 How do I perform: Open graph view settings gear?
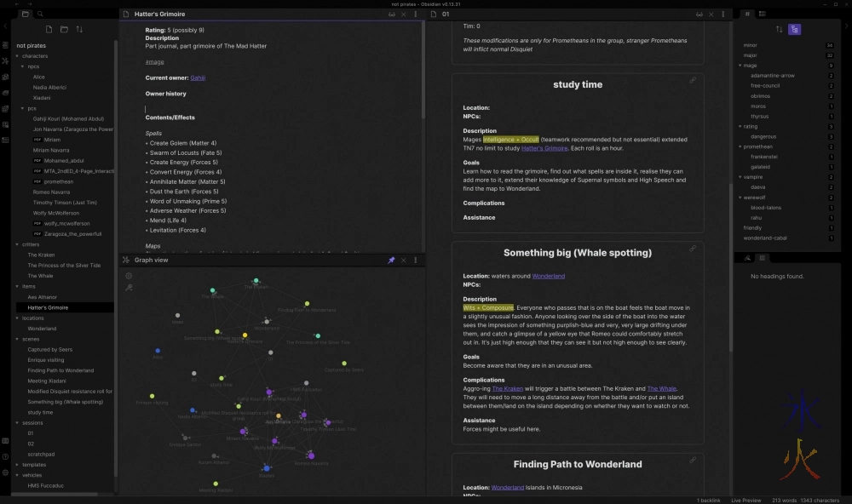click(x=130, y=276)
